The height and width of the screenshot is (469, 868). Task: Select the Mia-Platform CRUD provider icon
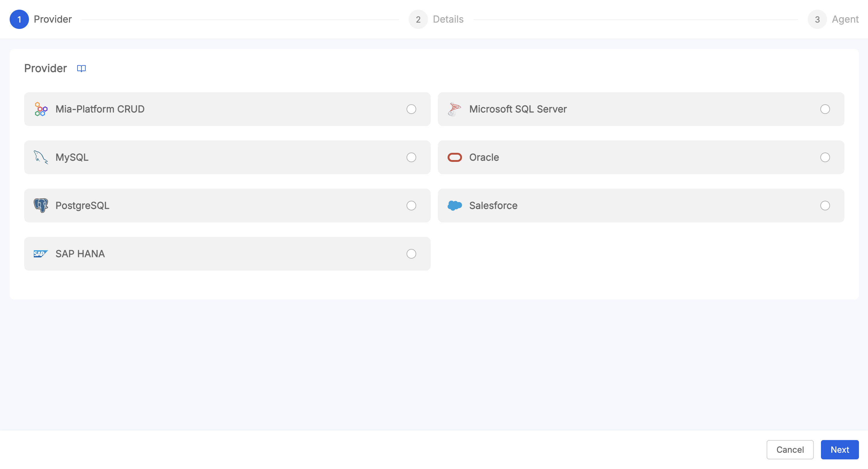tap(40, 109)
